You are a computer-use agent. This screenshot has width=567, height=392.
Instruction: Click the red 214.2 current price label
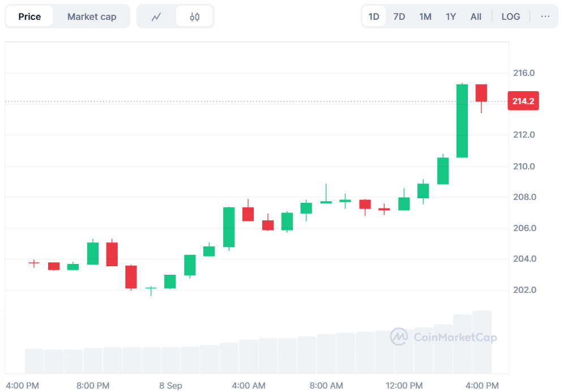tap(523, 101)
